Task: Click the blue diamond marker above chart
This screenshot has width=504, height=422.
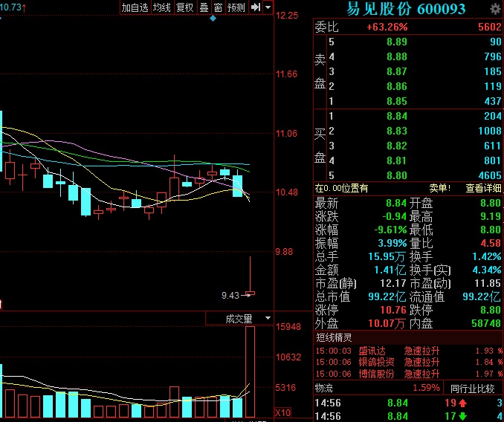Action: (x=213, y=17)
